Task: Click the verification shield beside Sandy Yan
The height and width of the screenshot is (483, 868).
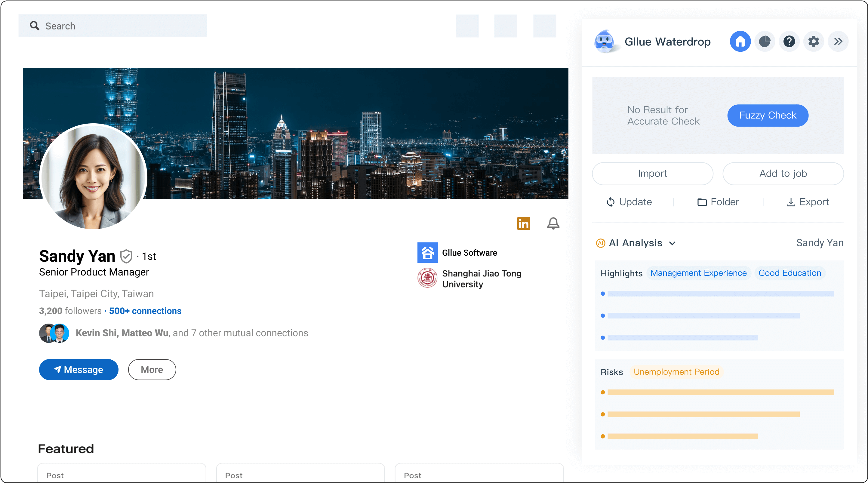Action: coord(126,257)
